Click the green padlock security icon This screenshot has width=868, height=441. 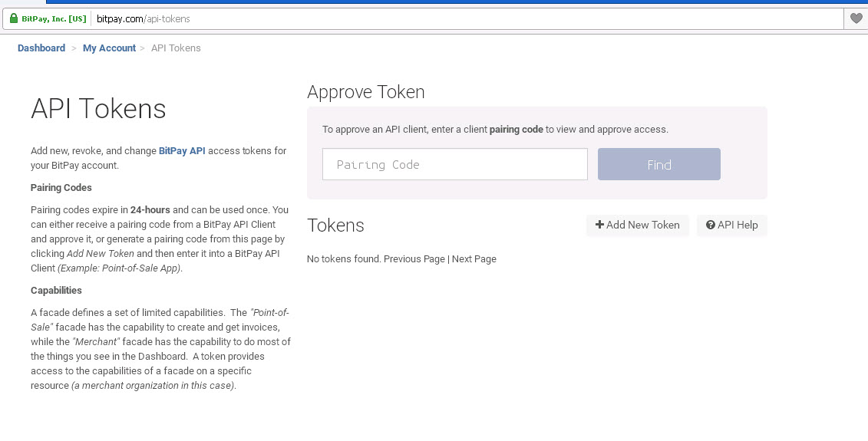click(14, 18)
